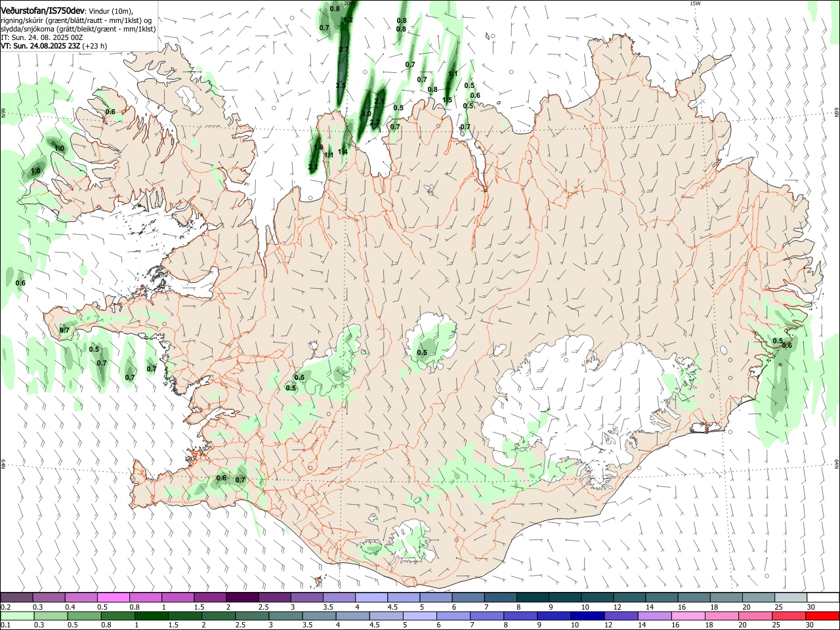This screenshot has width=840, height=630.
Task: Click the 0.5 value on the central glacier
Action: coord(422,353)
